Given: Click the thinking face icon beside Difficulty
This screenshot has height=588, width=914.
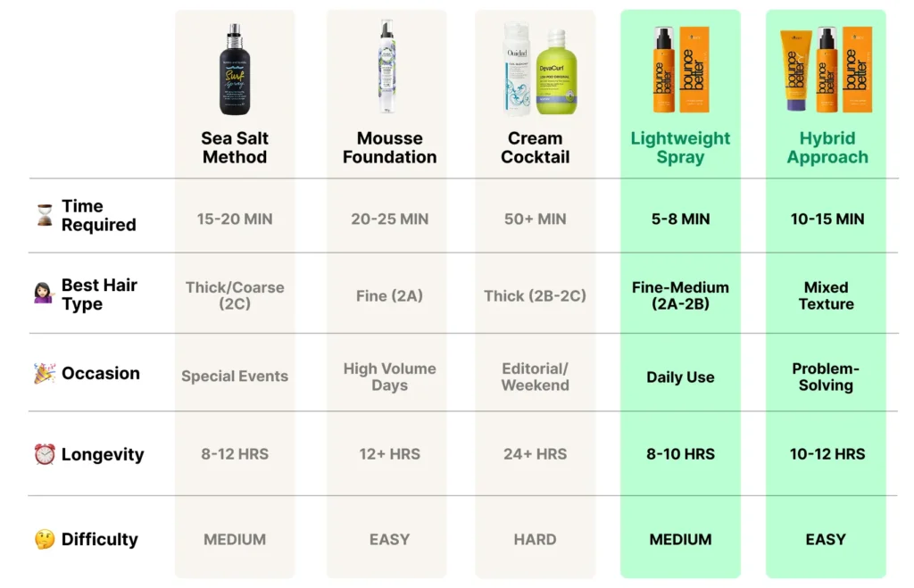Looking at the screenshot, I should click(x=45, y=539).
